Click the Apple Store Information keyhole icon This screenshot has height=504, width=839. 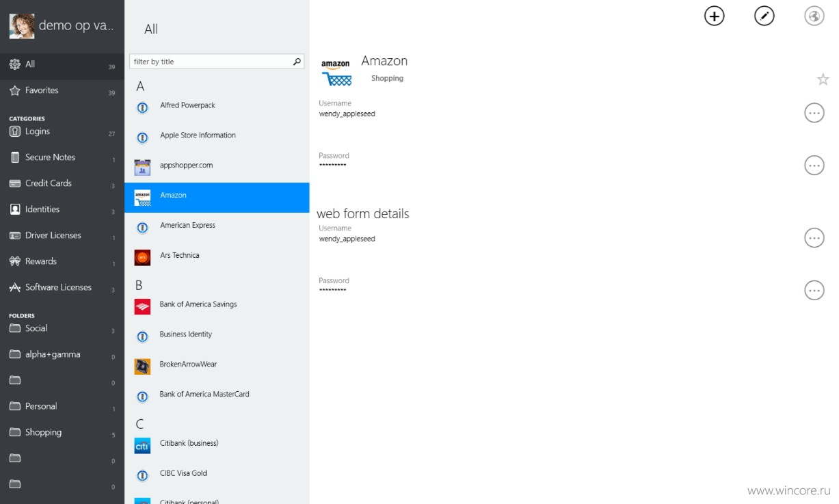coord(142,137)
